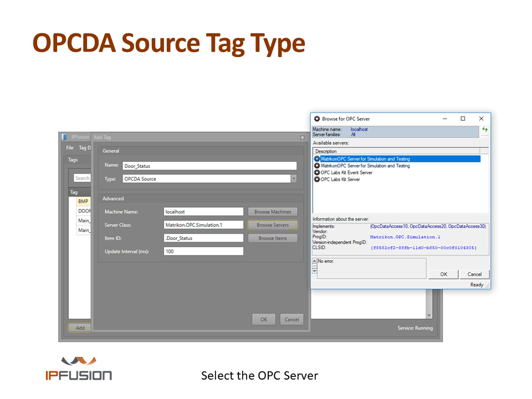Screen dimensions: 532x399
Task: Click up arrow beside No error message
Action: coord(315,260)
